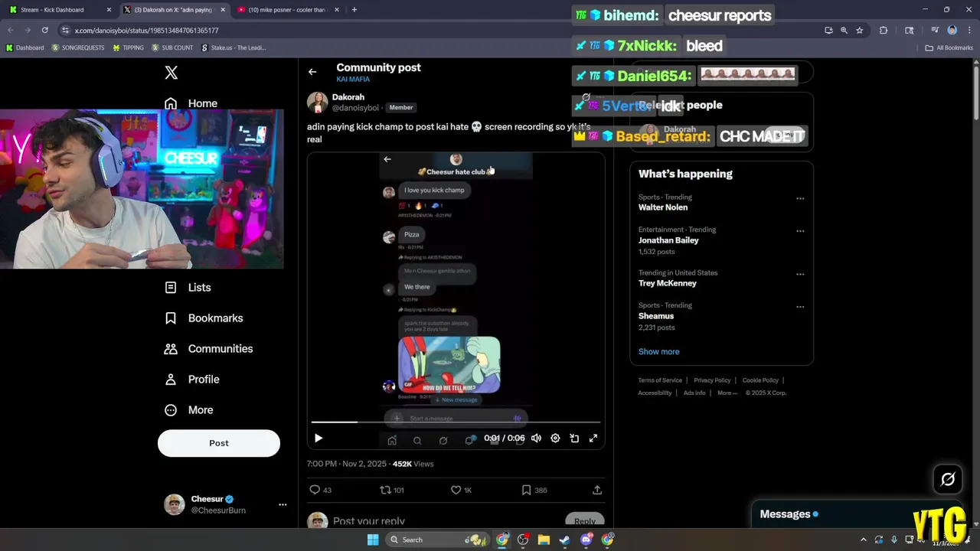980x551 pixels.
Task: Click the browser address bar URL
Action: tap(146, 31)
